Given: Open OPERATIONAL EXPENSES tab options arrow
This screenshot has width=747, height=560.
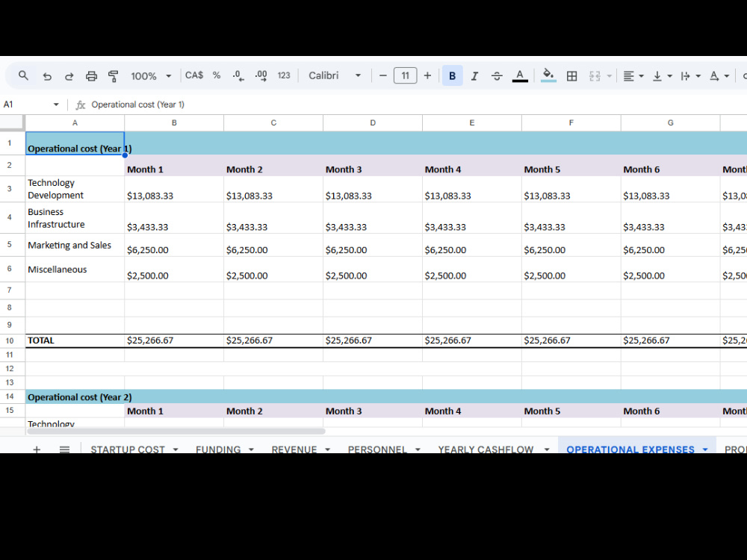Looking at the screenshot, I should pyautogui.click(x=704, y=449).
